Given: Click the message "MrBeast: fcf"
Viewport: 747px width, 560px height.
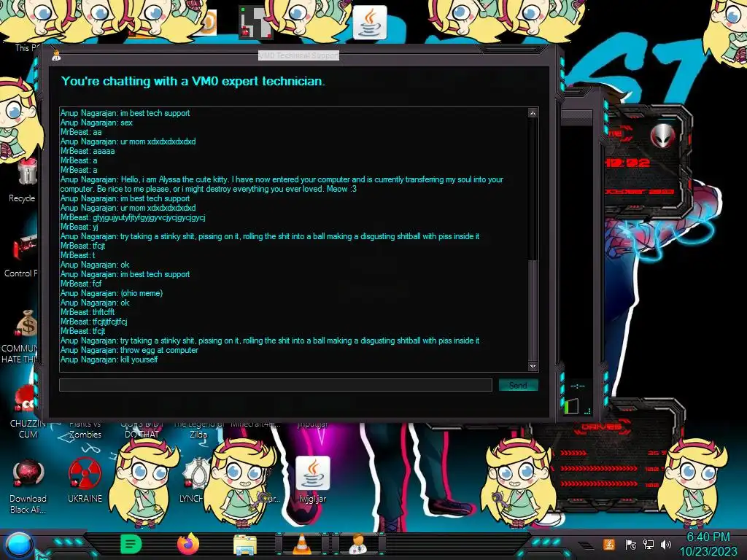Looking at the screenshot, I should click(81, 284).
